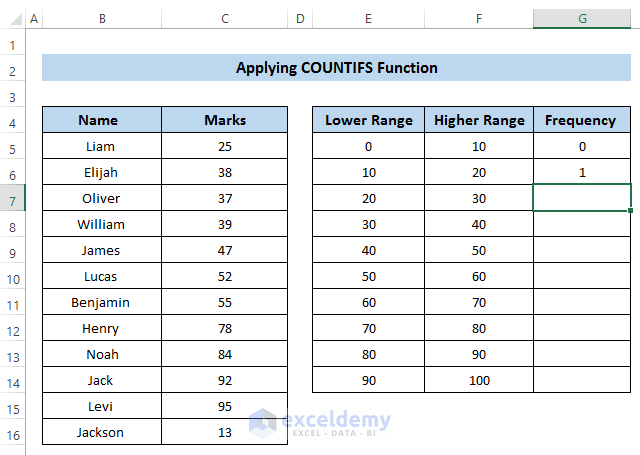Click the selected empty Frequency cell G7
This screenshot has height=455, width=640.
[582, 198]
